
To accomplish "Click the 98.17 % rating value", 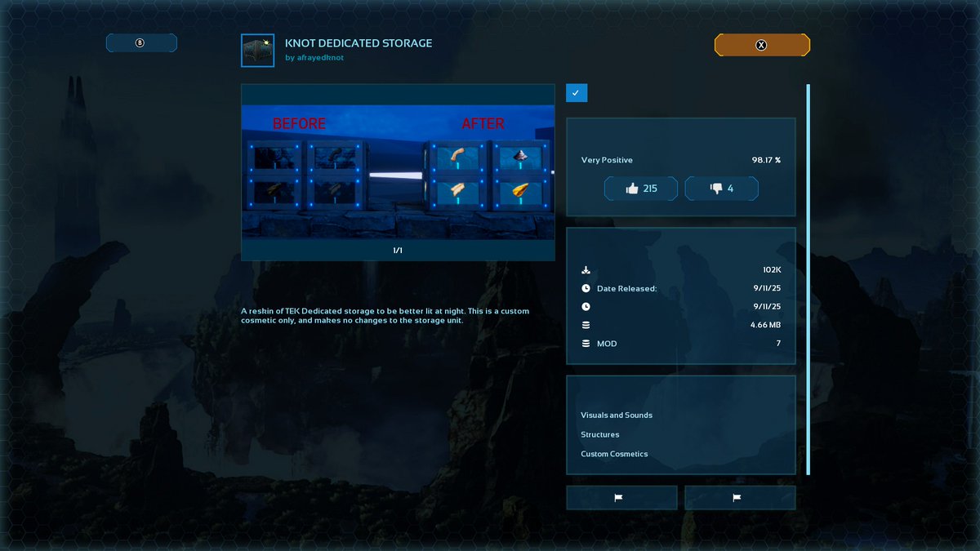I will point(766,160).
